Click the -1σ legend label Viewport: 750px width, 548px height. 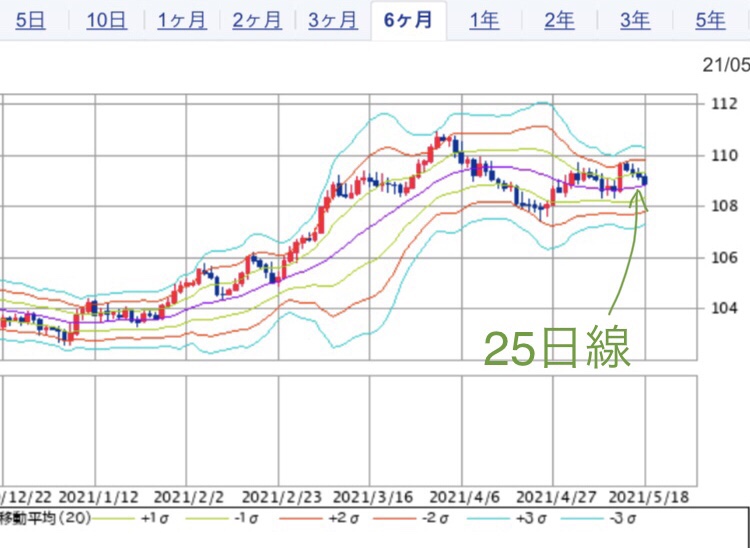click(247, 518)
